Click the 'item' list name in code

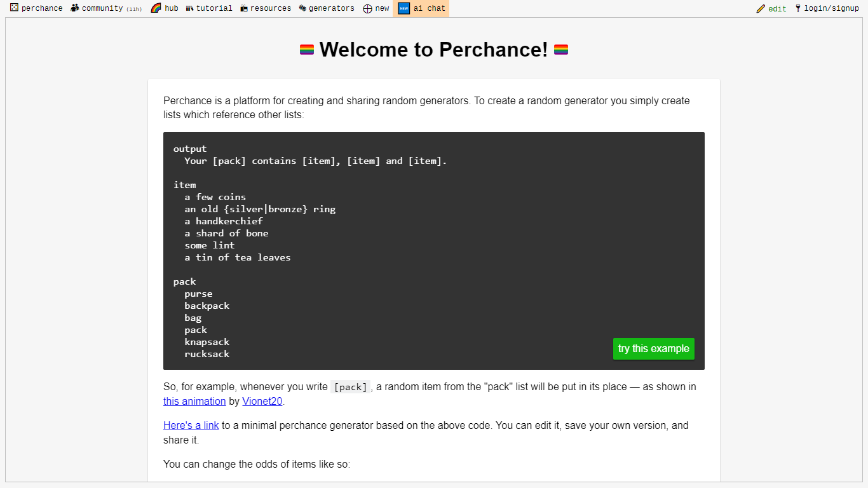click(185, 185)
